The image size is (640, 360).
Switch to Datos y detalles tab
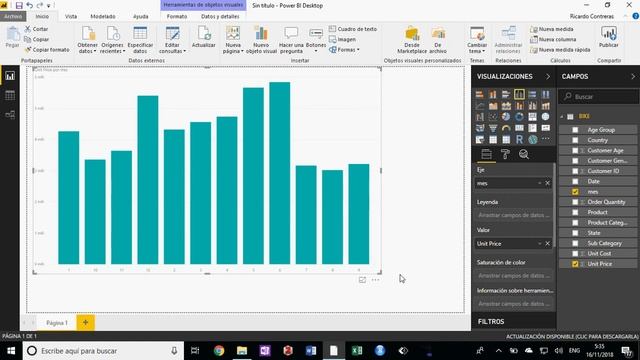(x=220, y=16)
